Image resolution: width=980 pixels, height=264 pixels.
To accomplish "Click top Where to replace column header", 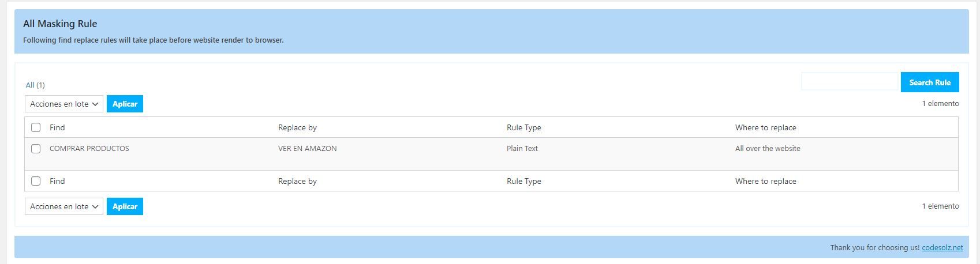I will pos(765,127).
